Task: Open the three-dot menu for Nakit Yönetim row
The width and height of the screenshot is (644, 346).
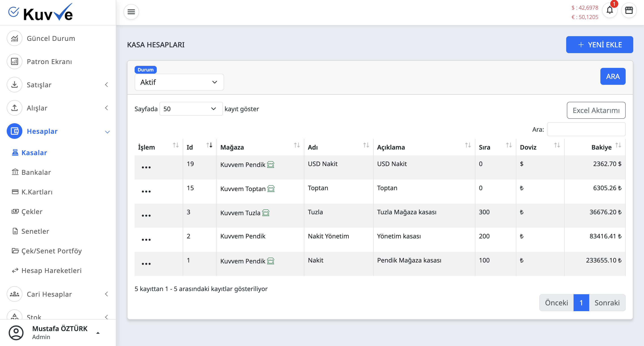Action: (146, 240)
